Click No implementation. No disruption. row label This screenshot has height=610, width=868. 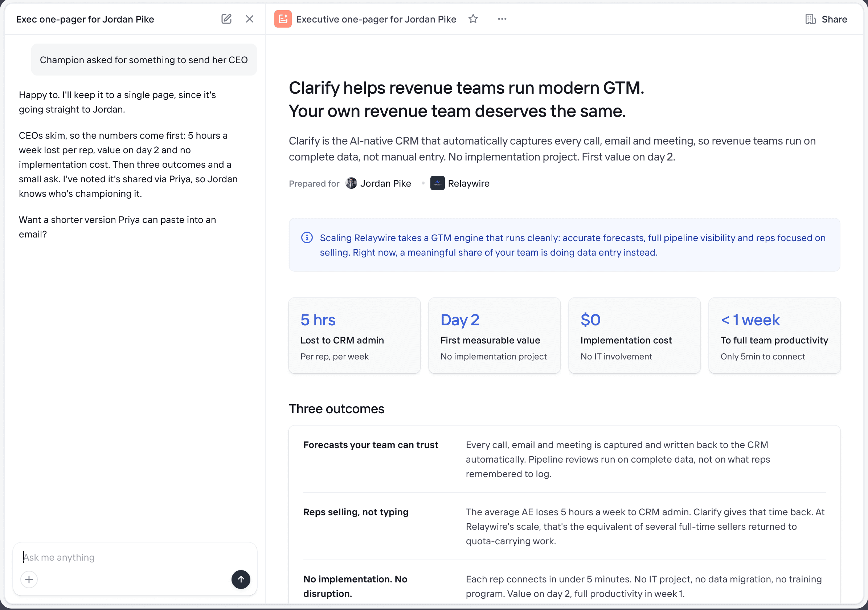pos(355,586)
